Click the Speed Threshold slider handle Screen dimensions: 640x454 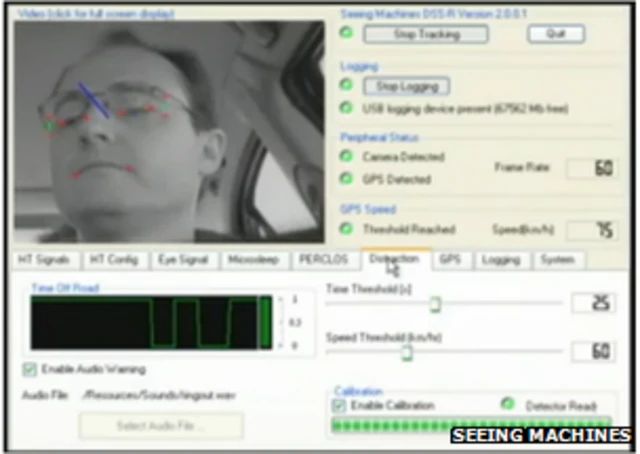pos(407,351)
